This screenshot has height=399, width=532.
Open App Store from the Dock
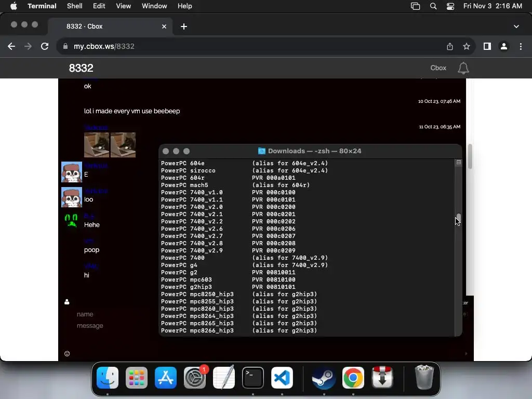[166, 378]
